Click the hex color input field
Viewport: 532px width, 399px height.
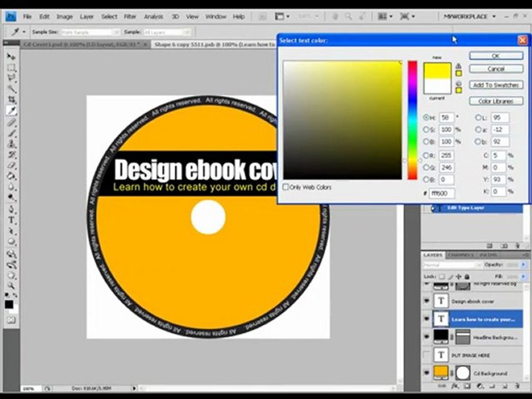pos(442,193)
